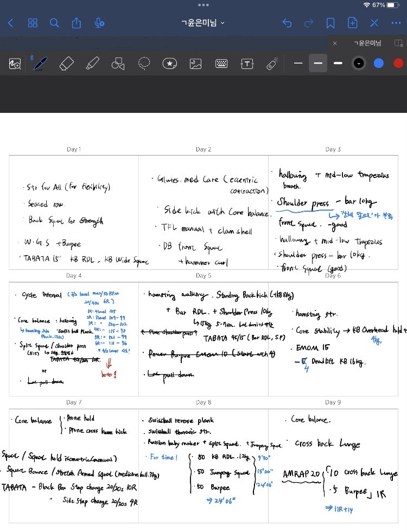Undo the last stroke
Screen dimensions: 407x532
pyautogui.click(x=287, y=23)
